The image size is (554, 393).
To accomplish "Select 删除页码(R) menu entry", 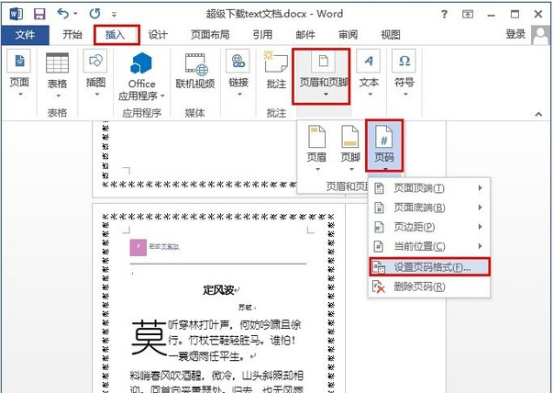I will pyautogui.click(x=429, y=287).
